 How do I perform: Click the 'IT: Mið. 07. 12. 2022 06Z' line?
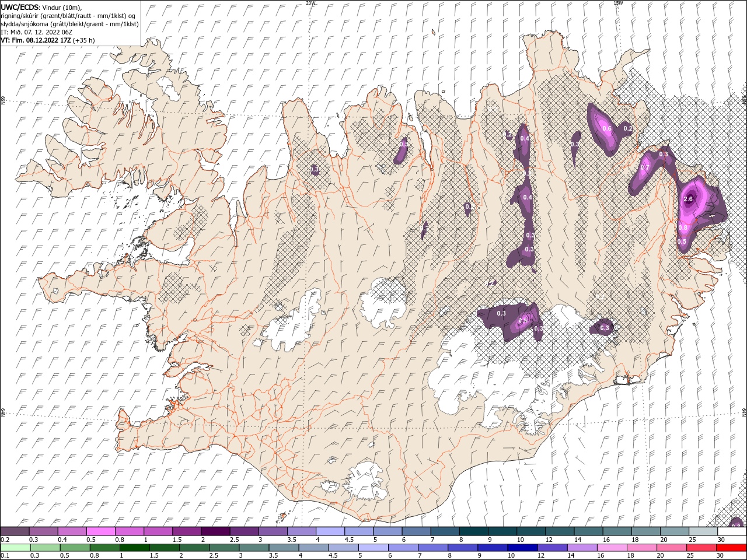pos(36,32)
